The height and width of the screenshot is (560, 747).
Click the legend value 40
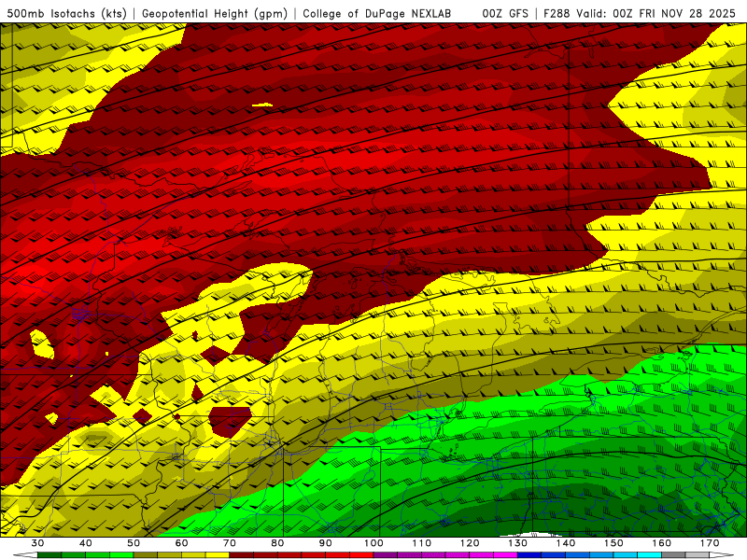coord(86,543)
